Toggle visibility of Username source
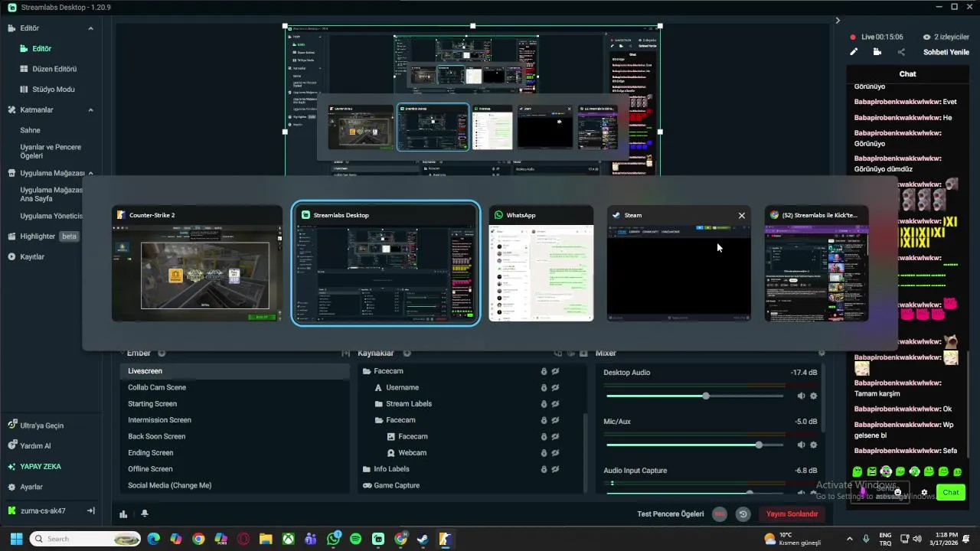Image resolution: width=980 pixels, height=551 pixels. (555, 388)
